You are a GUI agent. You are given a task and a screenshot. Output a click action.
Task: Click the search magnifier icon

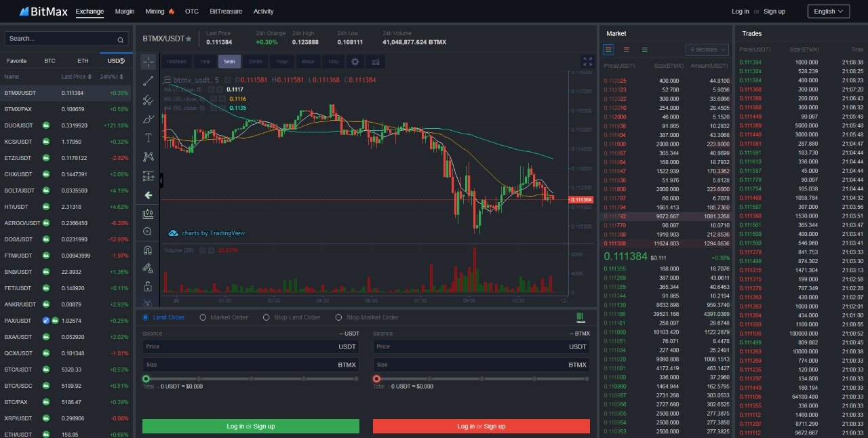pos(121,39)
